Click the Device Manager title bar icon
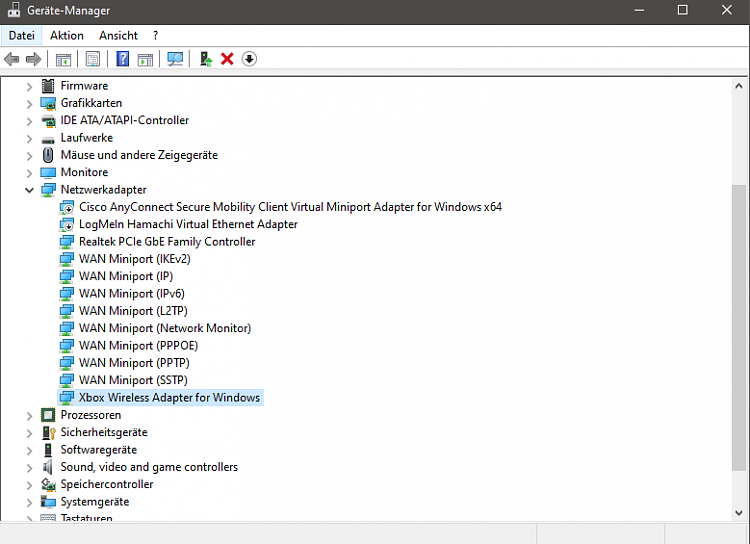The width and height of the screenshot is (750, 544). tap(14, 10)
